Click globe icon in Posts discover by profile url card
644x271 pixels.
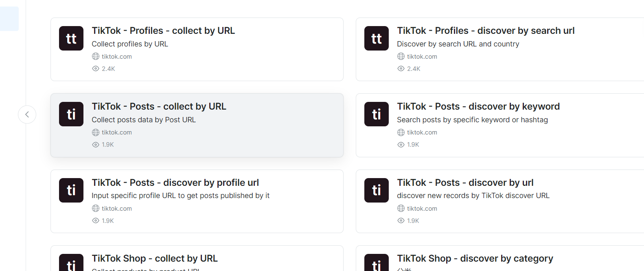[96, 208]
